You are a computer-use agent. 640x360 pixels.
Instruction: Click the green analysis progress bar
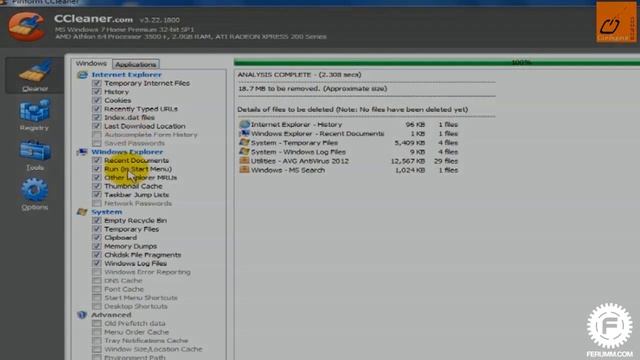(x=437, y=62)
